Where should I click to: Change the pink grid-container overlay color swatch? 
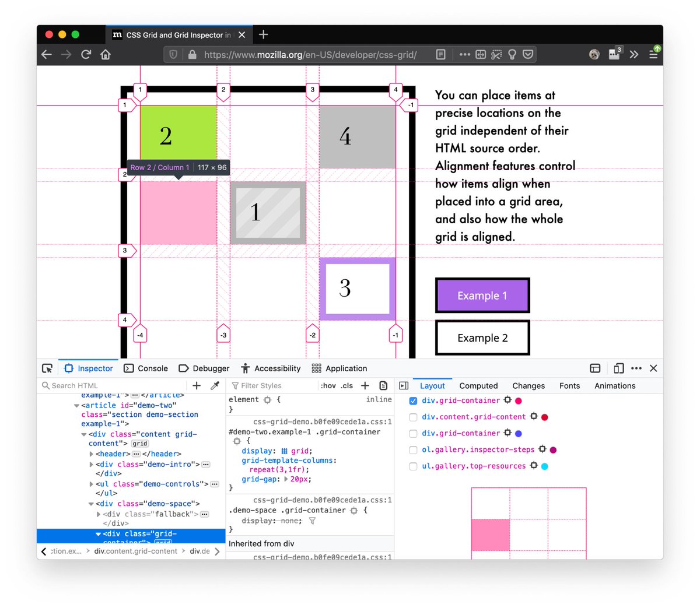click(x=519, y=400)
